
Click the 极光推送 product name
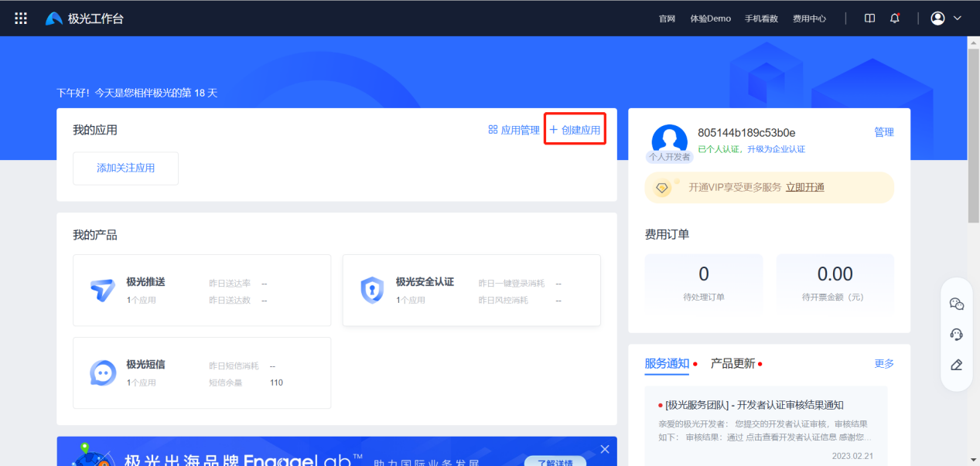(x=145, y=282)
